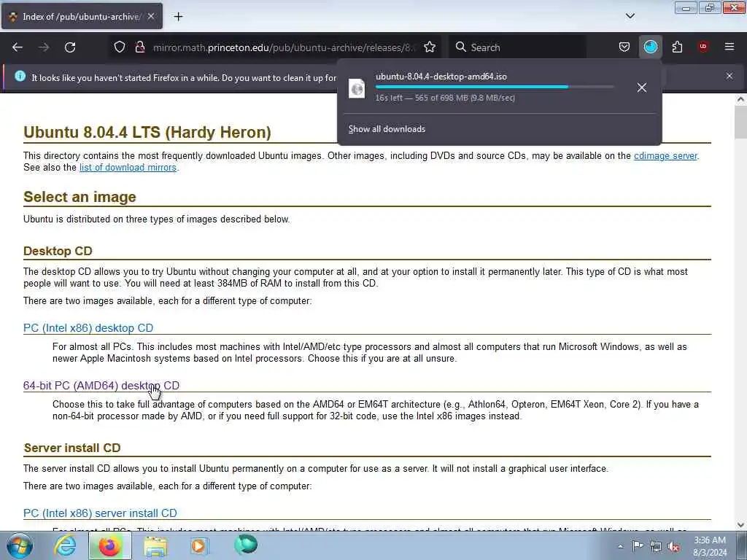Select Firefox in the taskbar
This screenshot has height=560, width=747.
(x=109, y=546)
